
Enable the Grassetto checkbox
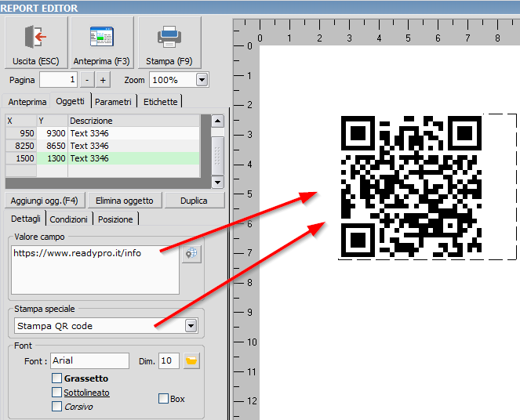(57, 378)
